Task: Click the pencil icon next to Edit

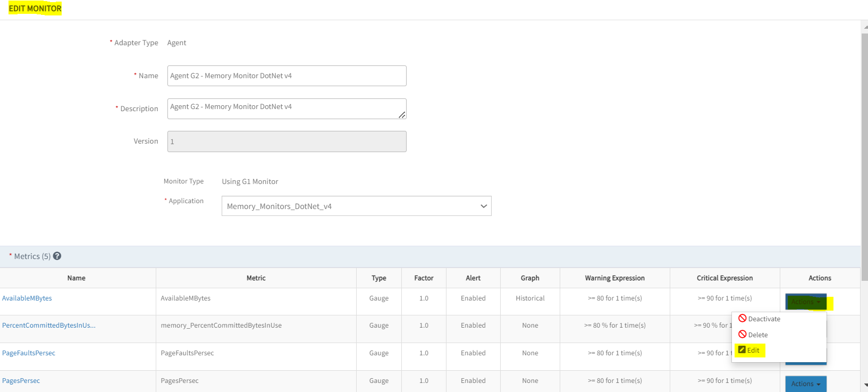Action: click(x=742, y=349)
